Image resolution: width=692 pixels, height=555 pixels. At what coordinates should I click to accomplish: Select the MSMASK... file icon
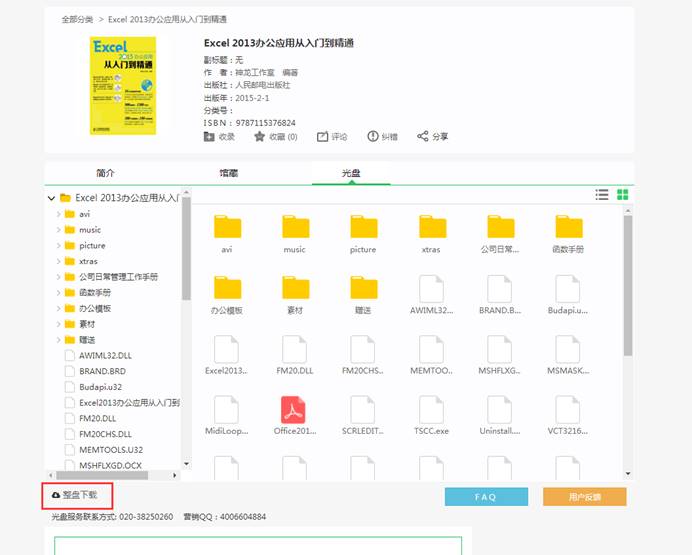568,349
